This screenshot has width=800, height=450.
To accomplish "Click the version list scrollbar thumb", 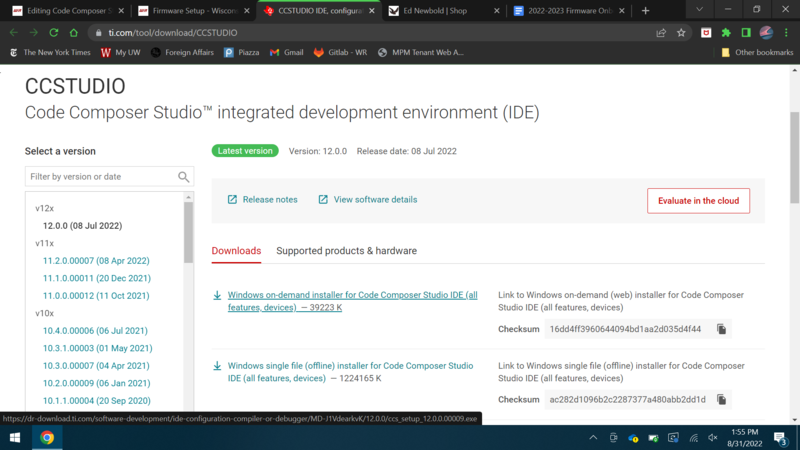I will (x=189, y=233).
